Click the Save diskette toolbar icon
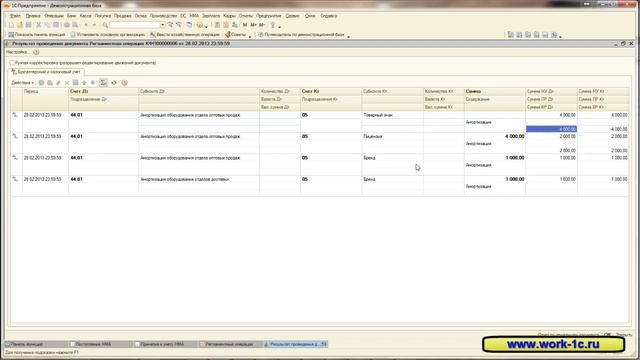 28,25
